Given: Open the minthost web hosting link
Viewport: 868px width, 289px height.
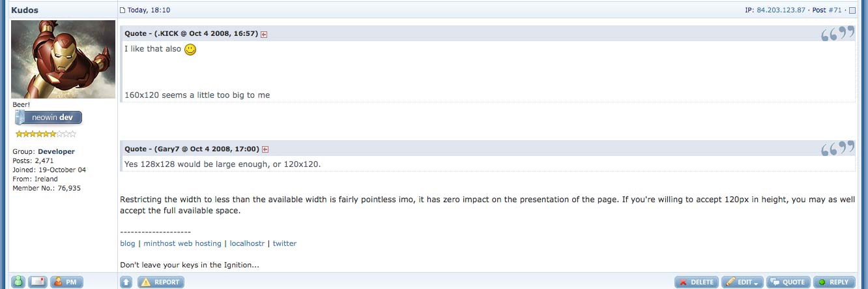Looking at the screenshot, I should pyautogui.click(x=182, y=243).
